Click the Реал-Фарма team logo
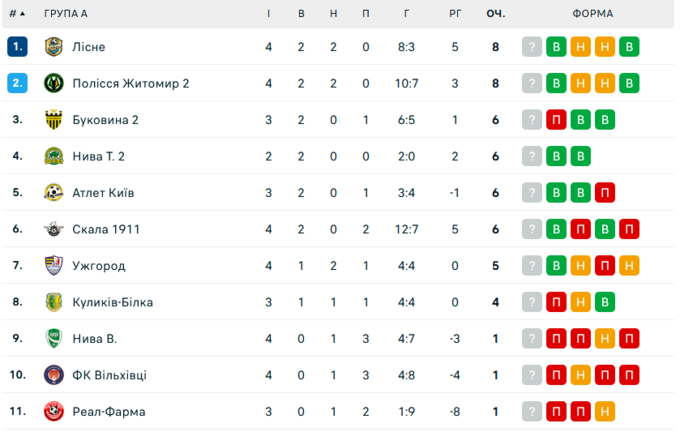 click(53, 411)
